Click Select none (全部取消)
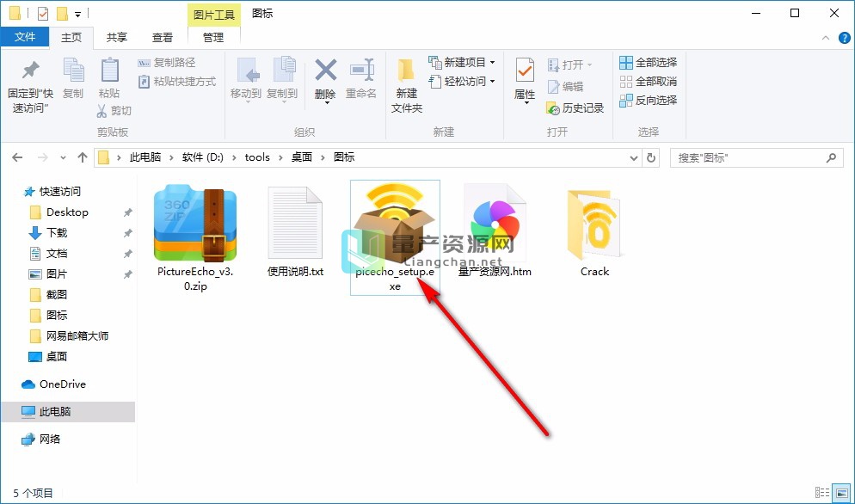 tap(649, 82)
